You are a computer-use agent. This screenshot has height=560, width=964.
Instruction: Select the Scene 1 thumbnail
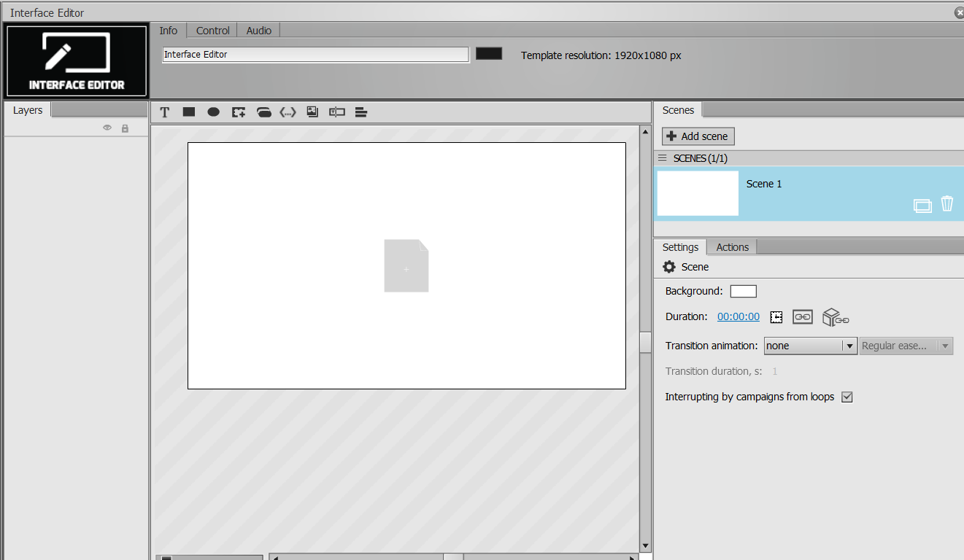[x=698, y=193]
